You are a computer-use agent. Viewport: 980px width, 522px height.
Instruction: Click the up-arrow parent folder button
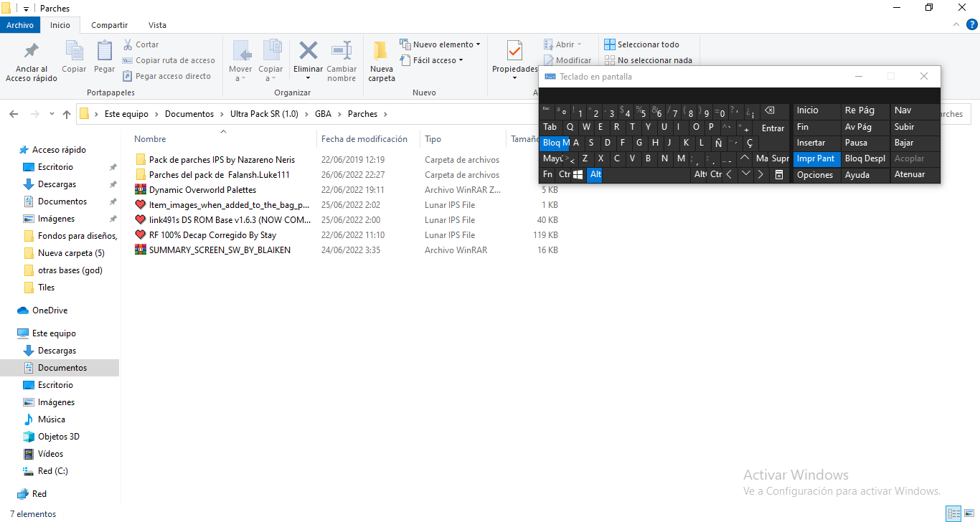click(x=67, y=114)
